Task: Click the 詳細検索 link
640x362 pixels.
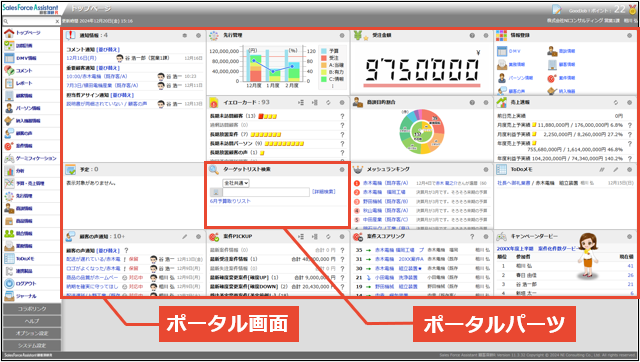Action: point(324,191)
